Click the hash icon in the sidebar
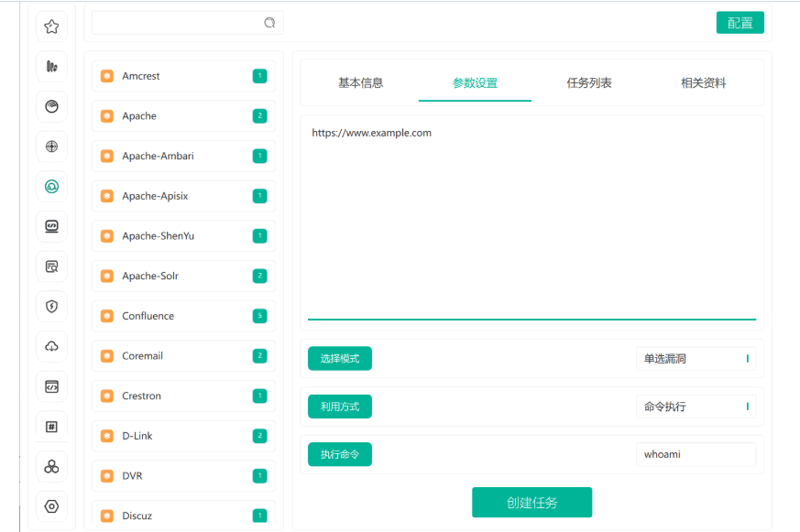This screenshot has width=800, height=532. (x=51, y=426)
